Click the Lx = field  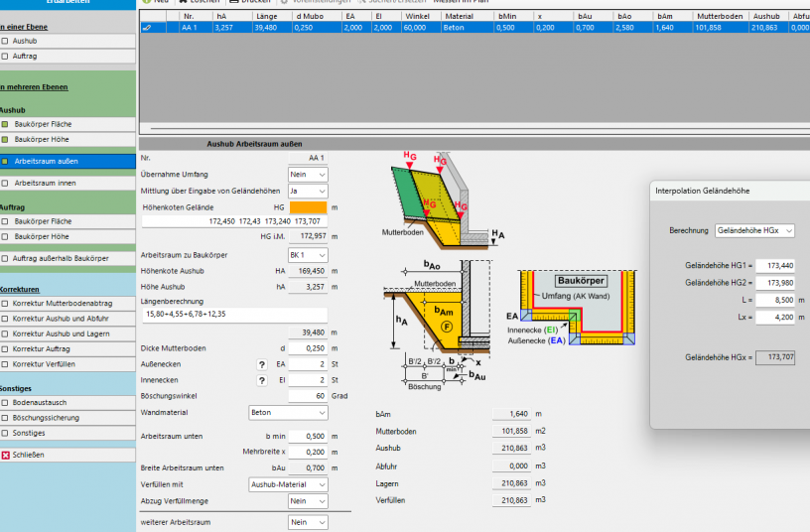click(775, 318)
